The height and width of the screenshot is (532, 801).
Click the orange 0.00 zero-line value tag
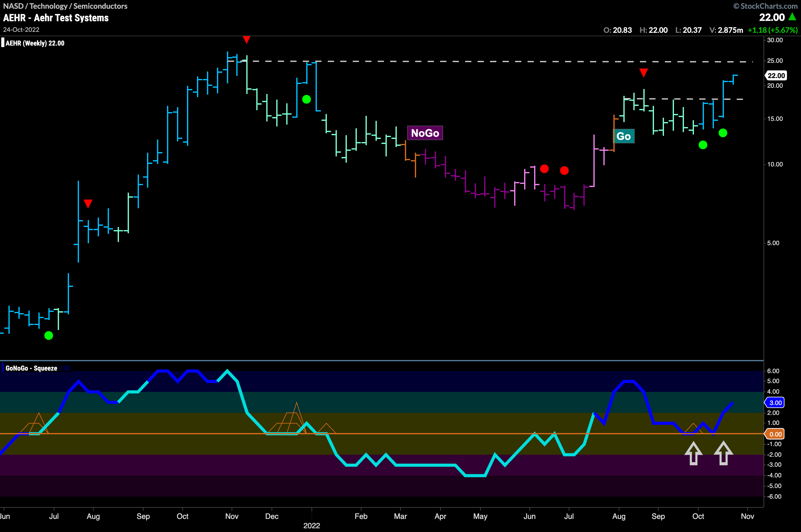(775, 434)
